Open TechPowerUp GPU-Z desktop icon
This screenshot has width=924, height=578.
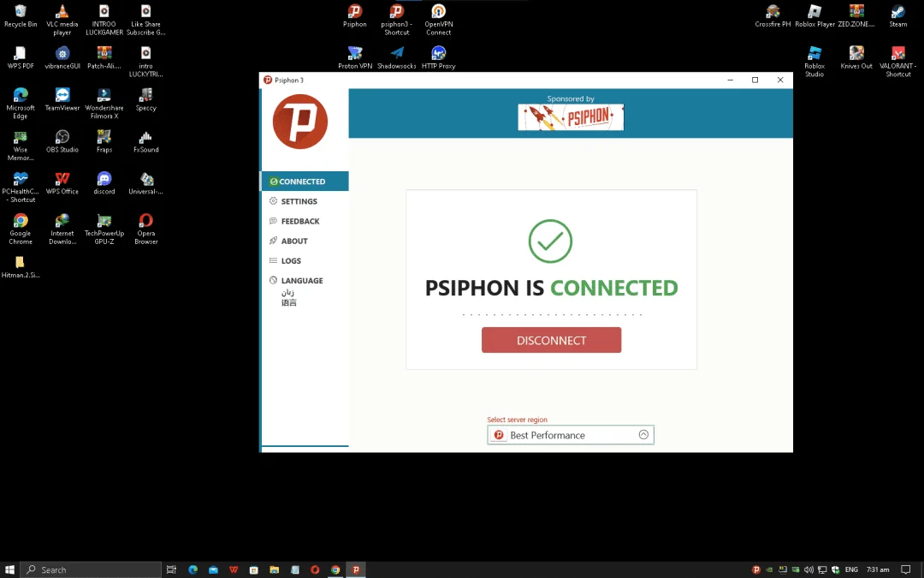[104, 229]
